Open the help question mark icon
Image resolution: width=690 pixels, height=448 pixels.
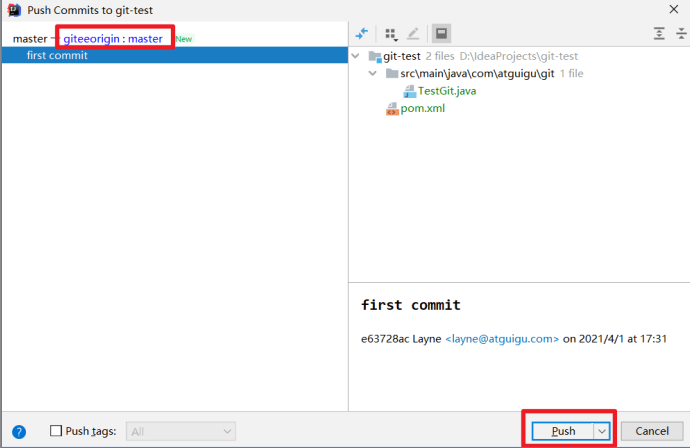tap(19, 432)
